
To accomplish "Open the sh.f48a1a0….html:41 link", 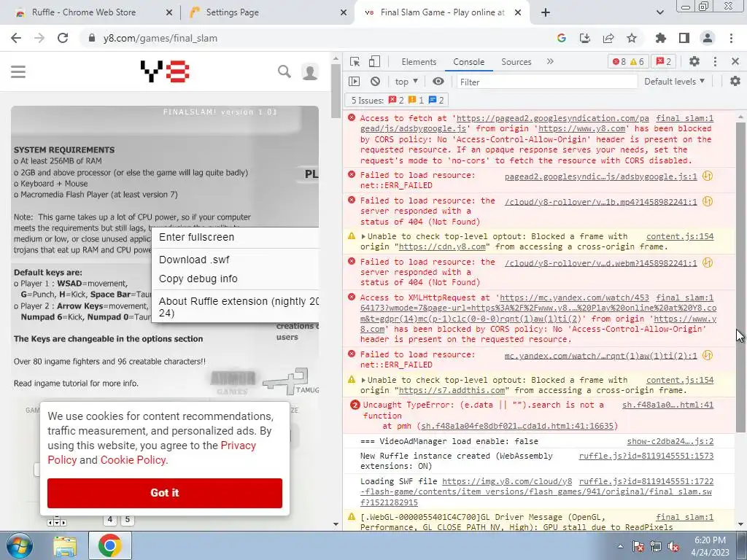I will [x=668, y=405].
